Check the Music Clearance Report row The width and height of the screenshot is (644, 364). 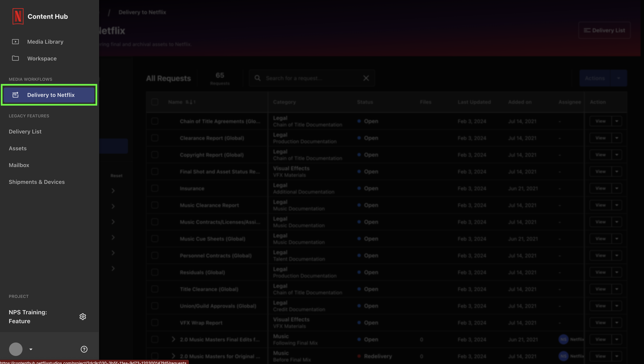coord(155,205)
